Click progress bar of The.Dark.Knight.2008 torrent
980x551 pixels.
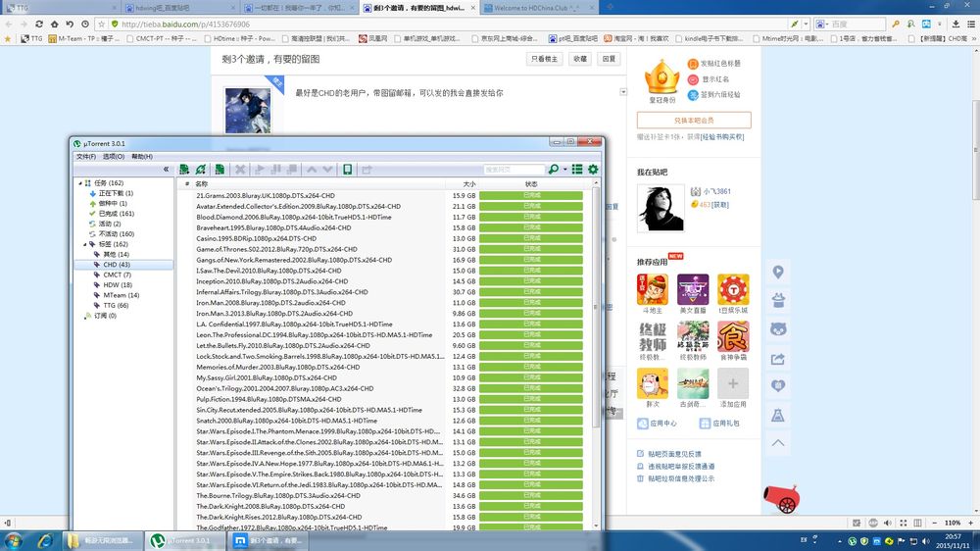(531, 507)
